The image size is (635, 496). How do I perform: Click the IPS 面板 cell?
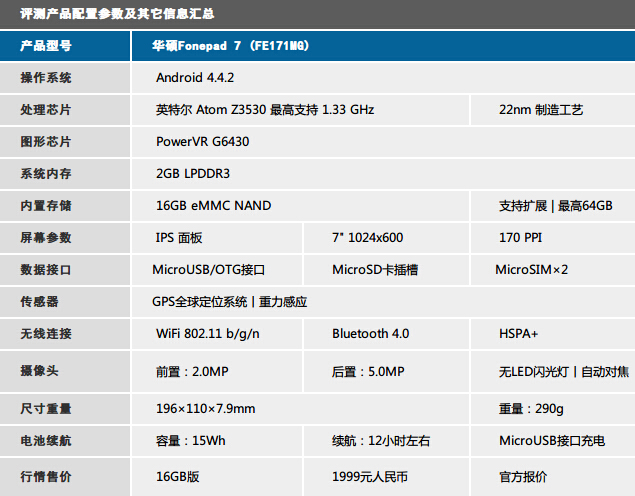(x=217, y=238)
